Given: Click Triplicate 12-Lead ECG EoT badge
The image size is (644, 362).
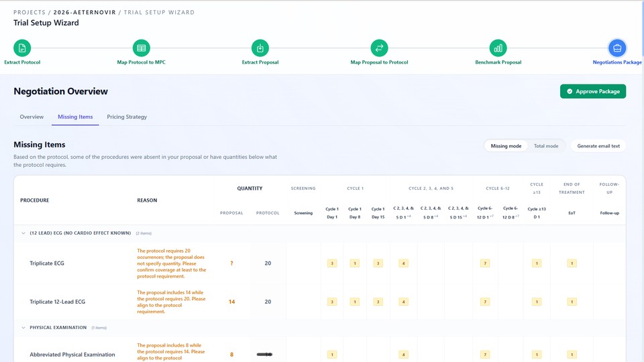Looking at the screenshot, I should [x=572, y=302].
